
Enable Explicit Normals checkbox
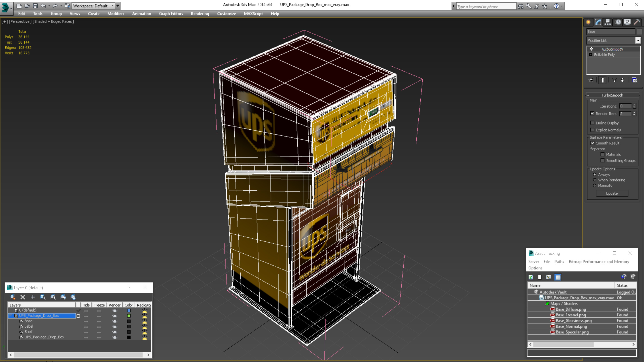(592, 130)
